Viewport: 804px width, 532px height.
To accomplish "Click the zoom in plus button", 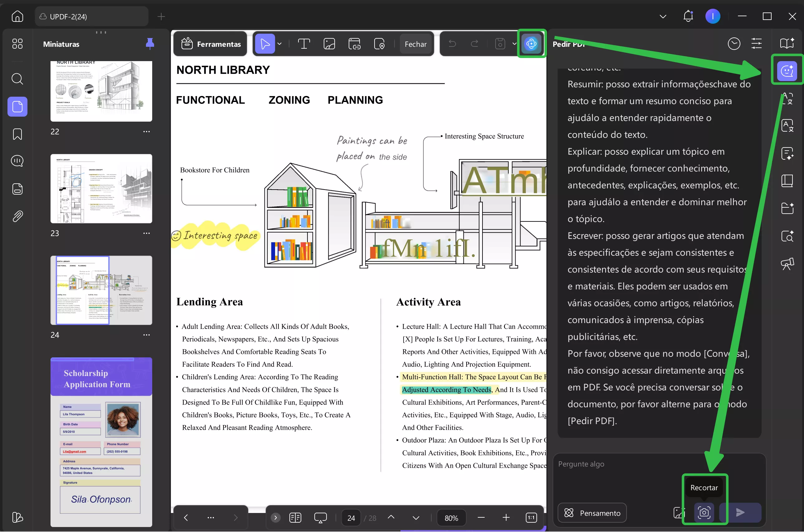I will [x=506, y=518].
